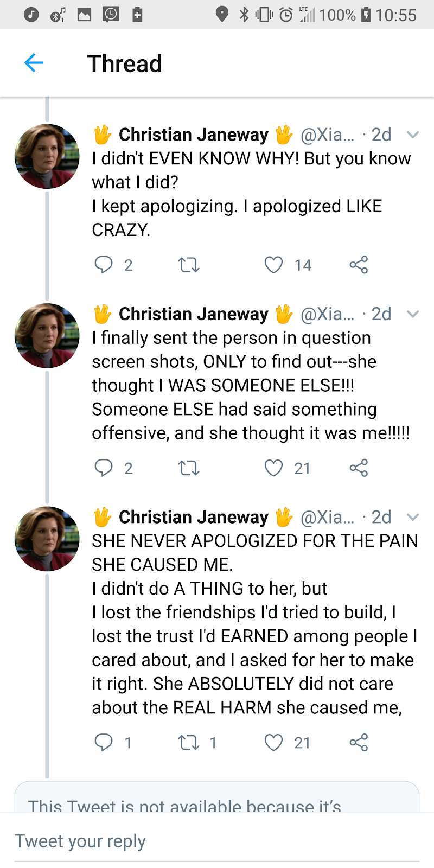Open Christian Janeway's name on the first tweet
The image size is (434, 868).
193,135
